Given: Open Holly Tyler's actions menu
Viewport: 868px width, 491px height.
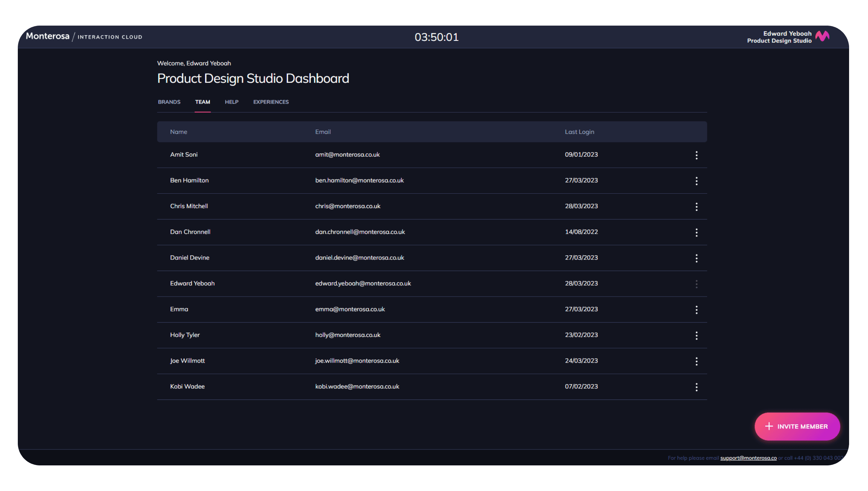Looking at the screenshot, I should click(x=696, y=335).
